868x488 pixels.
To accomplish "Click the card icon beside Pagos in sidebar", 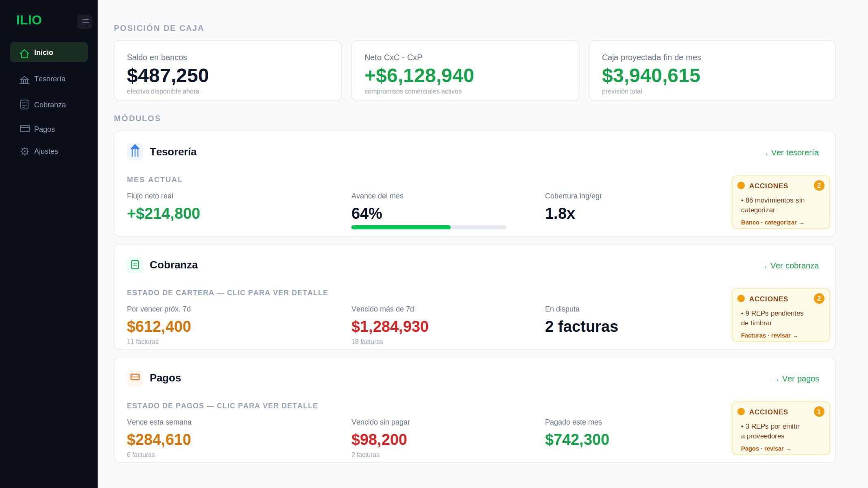I will [x=25, y=129].
